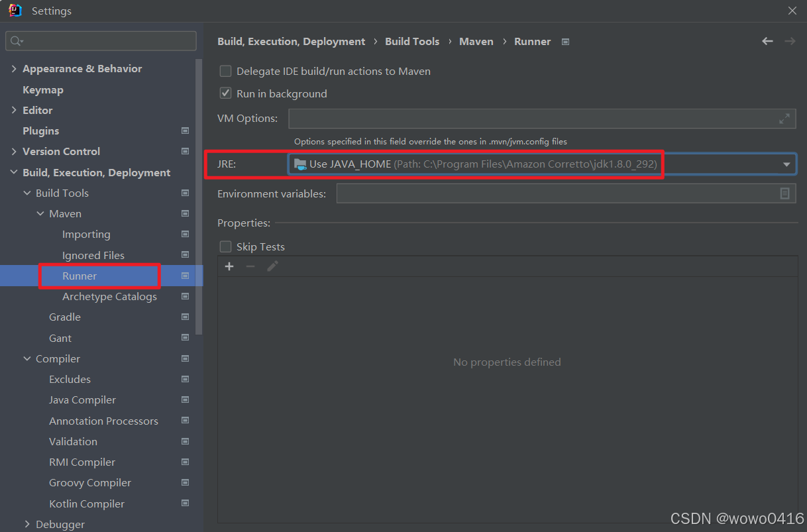Open Importing under Maven
807x532 pixels.
[x=86, y=235]
